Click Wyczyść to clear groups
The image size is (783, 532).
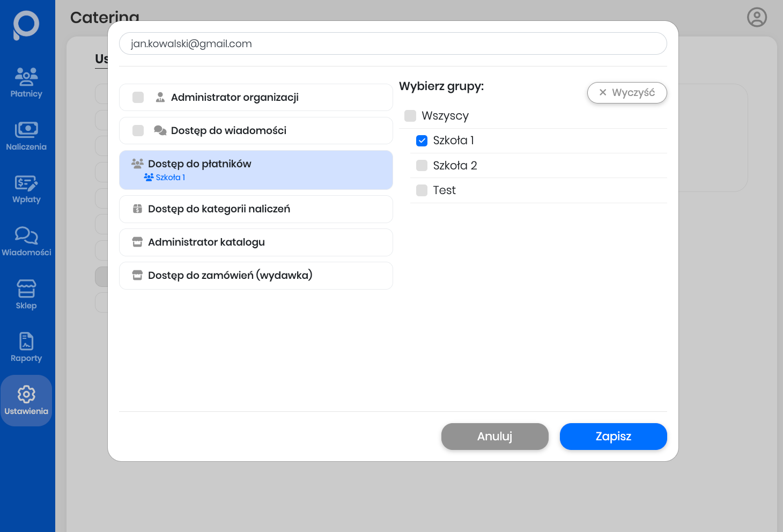coord(626,93)
